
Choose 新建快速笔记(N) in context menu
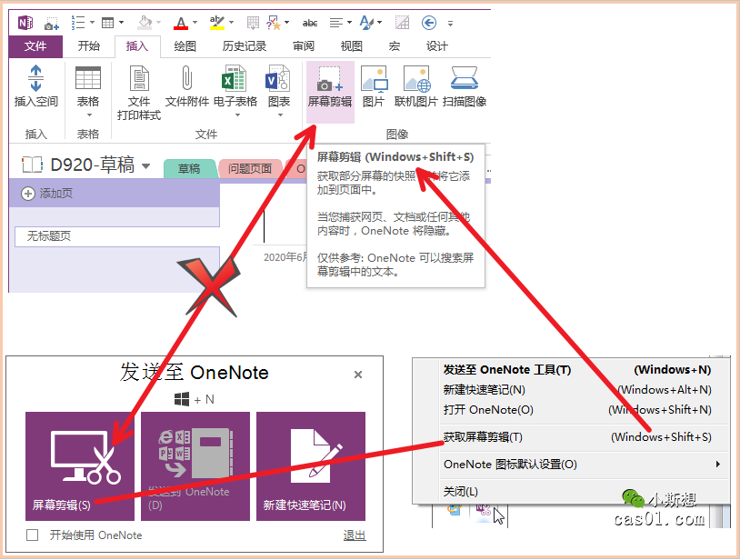(576, 390)
